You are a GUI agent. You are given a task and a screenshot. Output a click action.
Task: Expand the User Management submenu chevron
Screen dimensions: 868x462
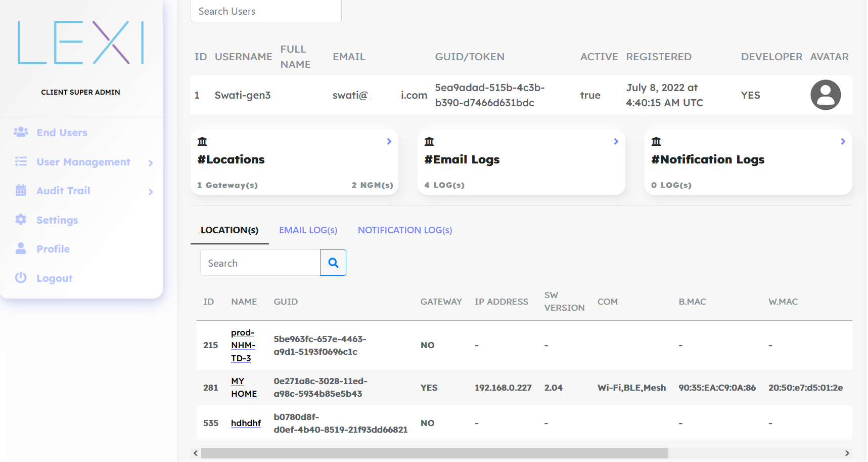tap(151, 163)
